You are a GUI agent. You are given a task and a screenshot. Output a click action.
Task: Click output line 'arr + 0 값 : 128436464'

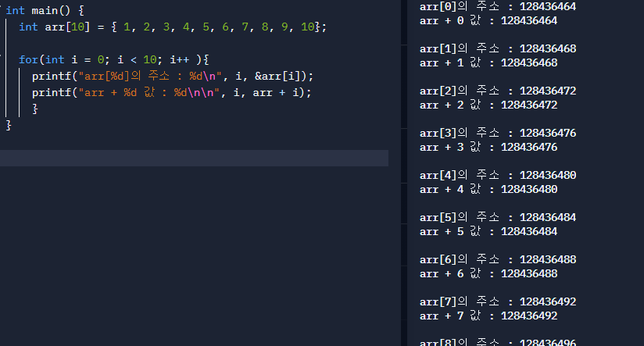tap(488, 20)
